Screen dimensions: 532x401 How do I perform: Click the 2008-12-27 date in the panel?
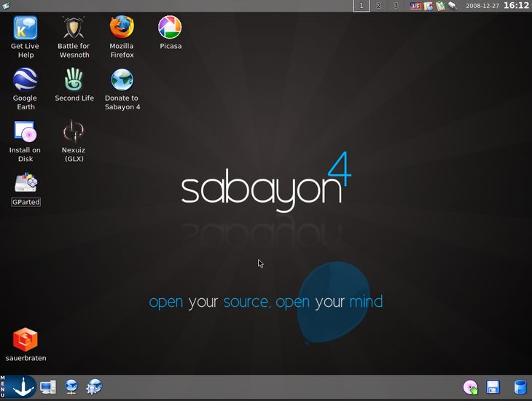(x=482, y=6)
